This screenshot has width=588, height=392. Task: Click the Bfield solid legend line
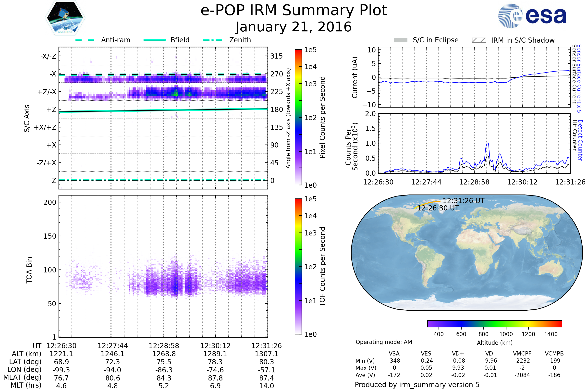point(155,40)
